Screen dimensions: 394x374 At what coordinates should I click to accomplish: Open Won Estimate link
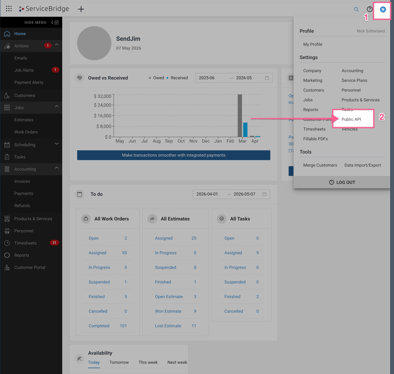tap(168, 311)
